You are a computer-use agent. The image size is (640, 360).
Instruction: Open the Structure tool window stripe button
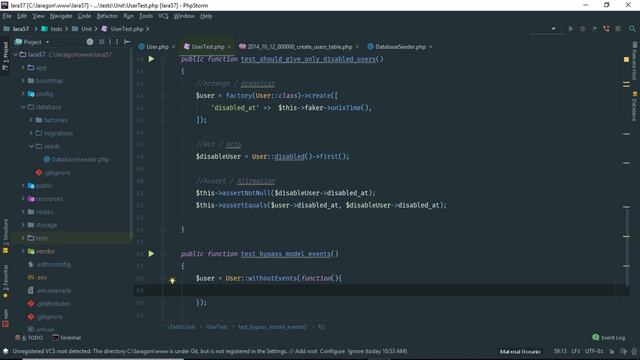(5, 236)
